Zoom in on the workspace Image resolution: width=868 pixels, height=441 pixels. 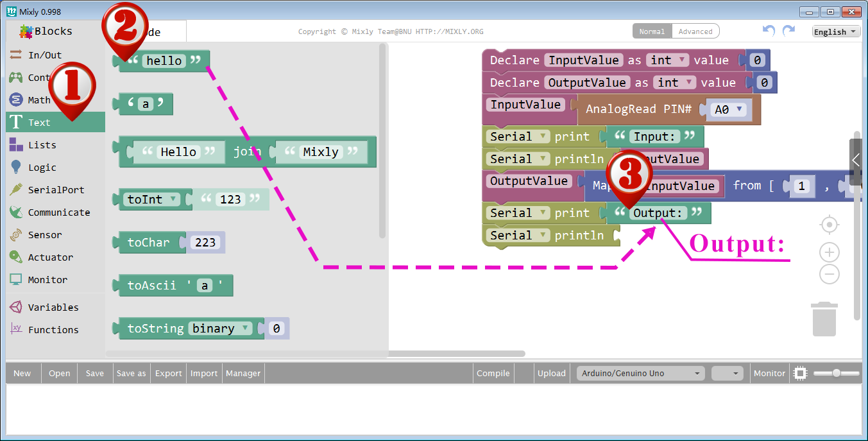pos(830,252)
